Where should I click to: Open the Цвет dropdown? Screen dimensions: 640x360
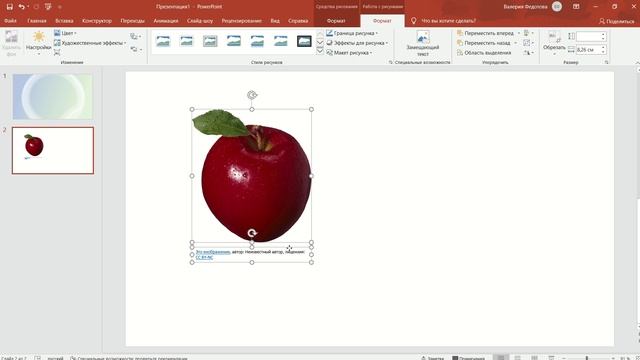[65, 33]
